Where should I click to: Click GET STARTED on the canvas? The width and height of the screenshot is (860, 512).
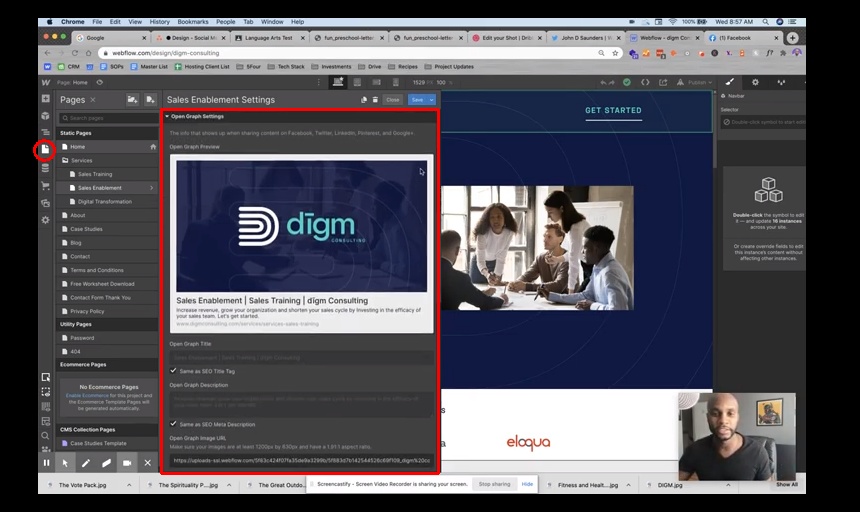point(613,110)
